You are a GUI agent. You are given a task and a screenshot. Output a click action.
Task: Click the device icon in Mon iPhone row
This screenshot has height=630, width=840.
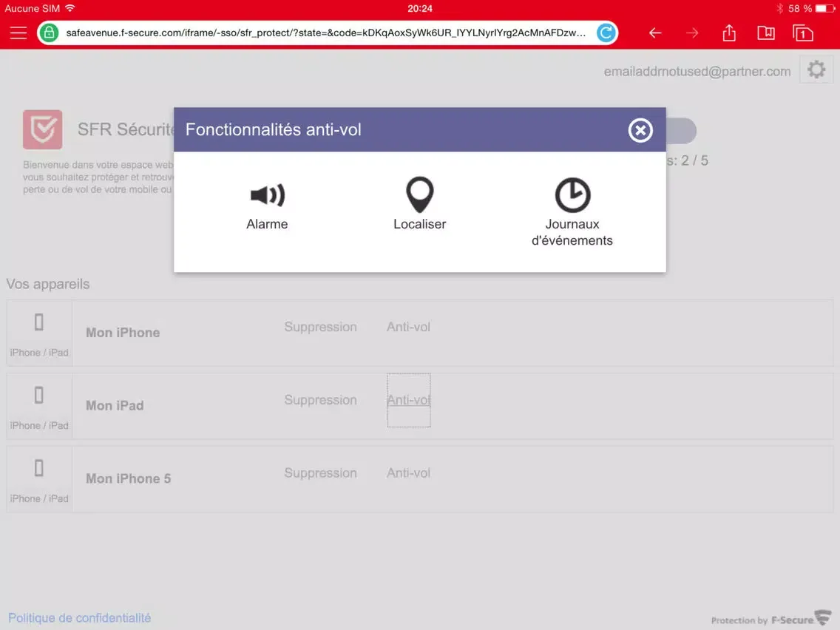pos(38,322)
